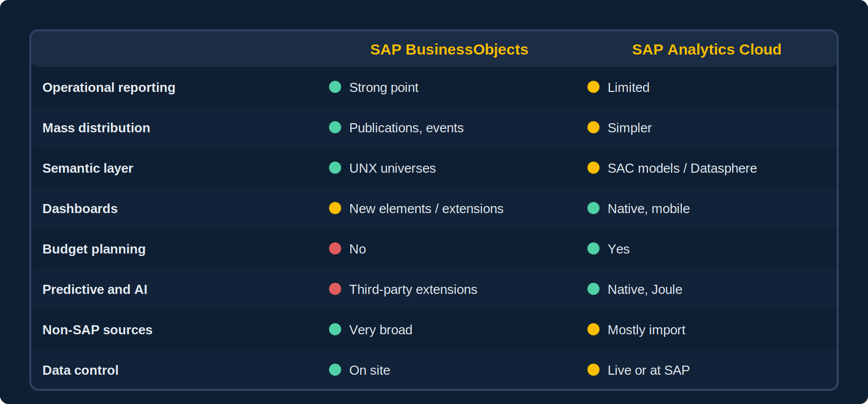The width and height of the screenshot is (868, 404).
Task: Click the "Native, Joule" cell text
Action: click(645, 289)
